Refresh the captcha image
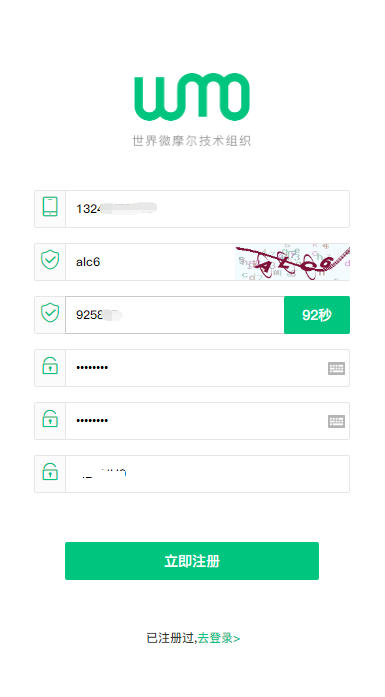Screen dimensions: 385x697 pyautogui.click(x=293, y=262)
